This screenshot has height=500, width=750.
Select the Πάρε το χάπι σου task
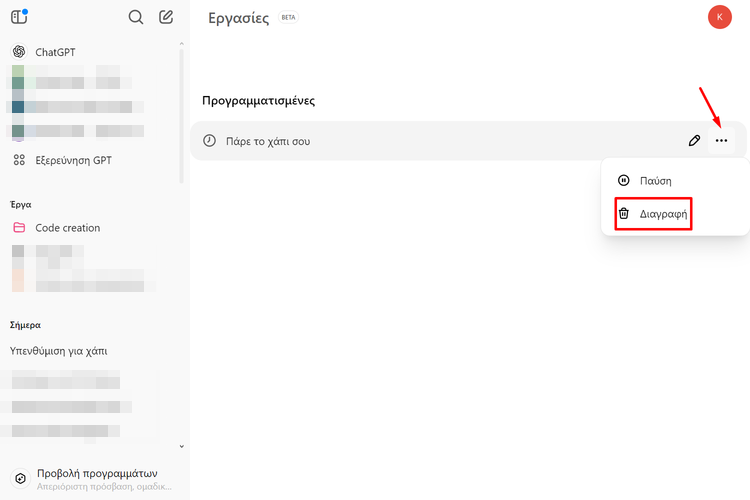[267, 141]
